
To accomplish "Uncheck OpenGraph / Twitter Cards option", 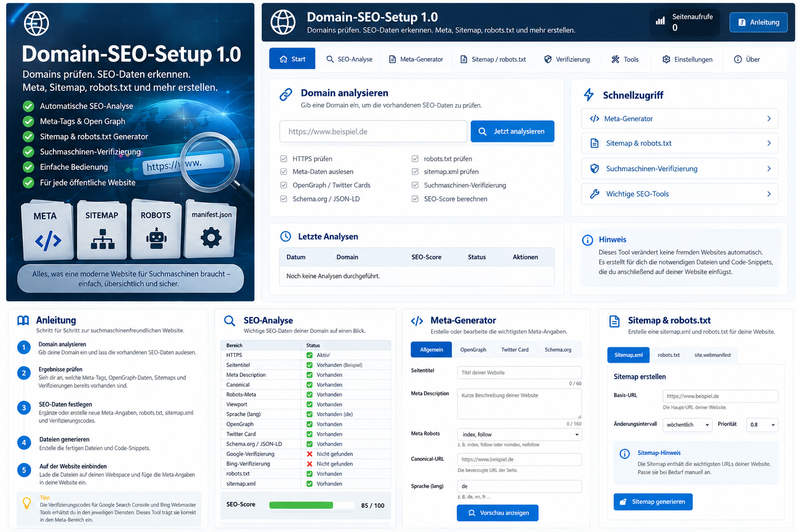I will (x=284, y=185).
